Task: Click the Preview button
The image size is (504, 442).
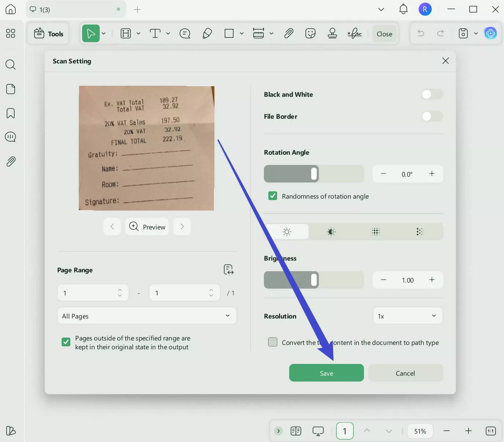Action: pyautogui.click(x=147, y=227)
